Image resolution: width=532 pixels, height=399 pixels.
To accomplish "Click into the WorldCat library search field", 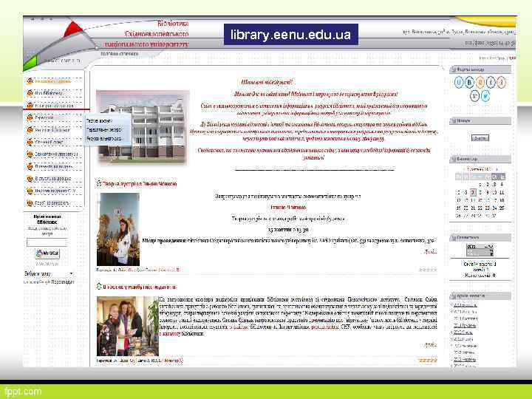I will 47,242.
